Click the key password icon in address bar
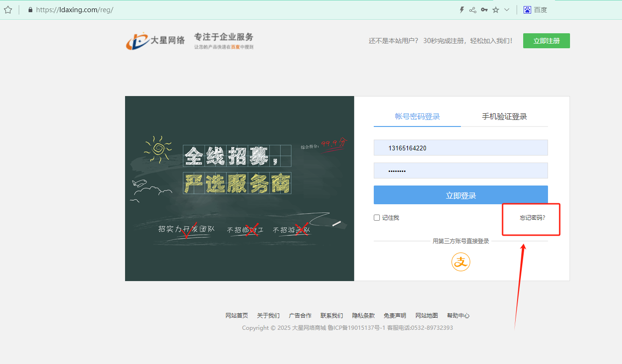 [484, 10]
